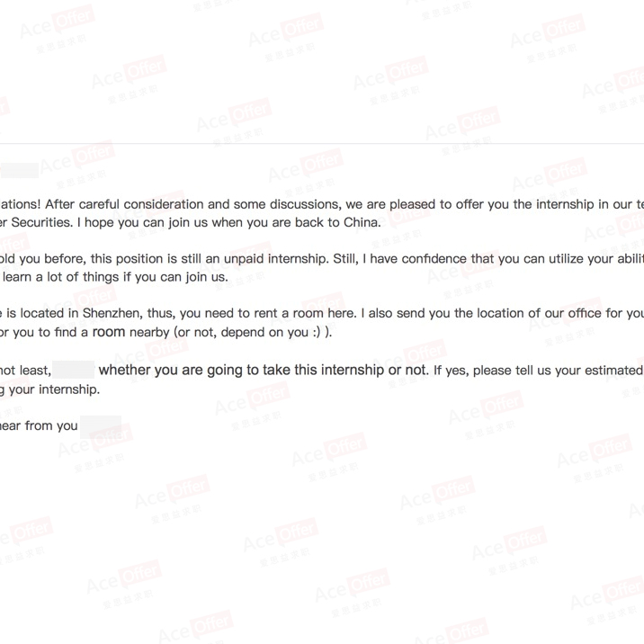This screenshot has width=644, height=644.
Task: Click the redacted box after "not least,"
Action: (x=74, y=370)
